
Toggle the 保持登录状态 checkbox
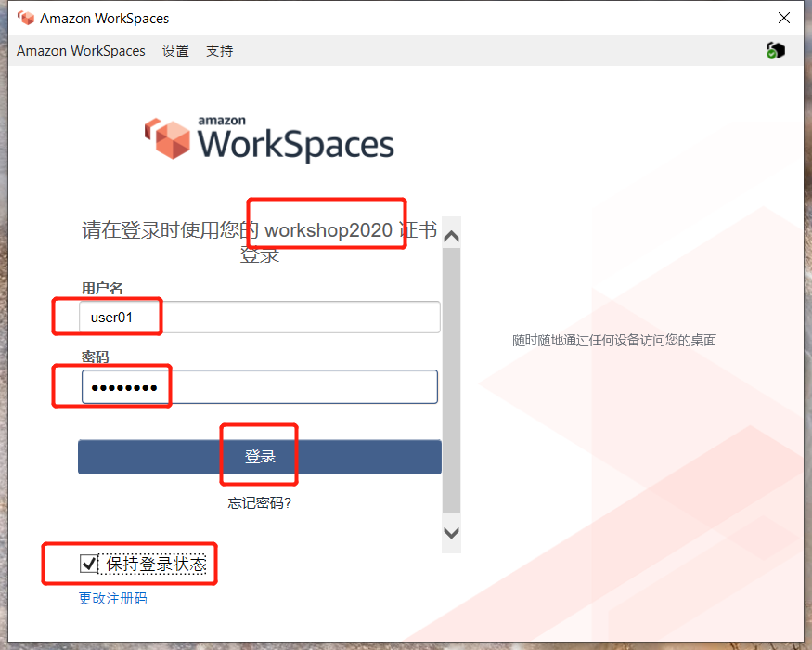point(89,564)
